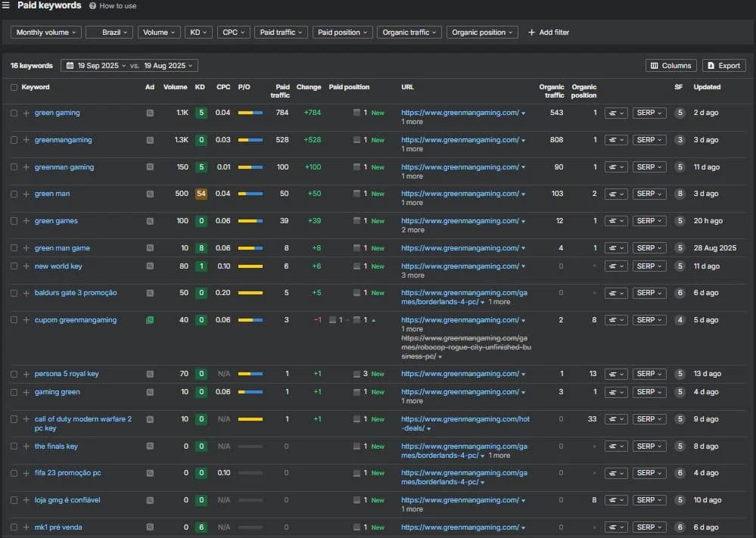Click the plus icon next to green gaming
This screenshot has height=538, width=756.
26,113
